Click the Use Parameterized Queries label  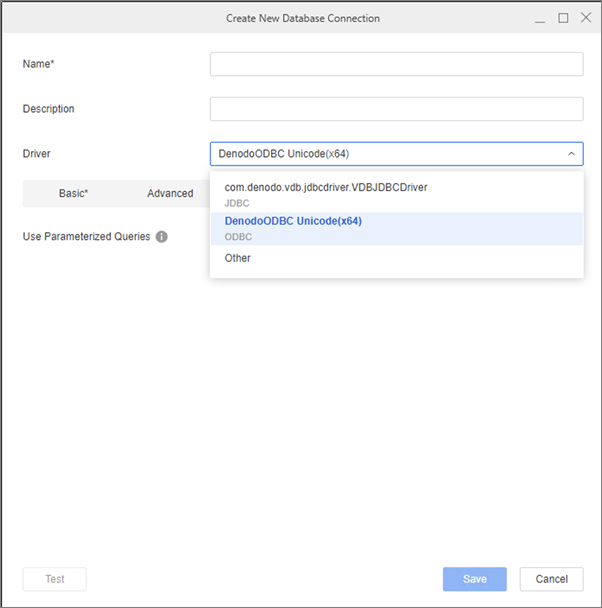[86, 237]
